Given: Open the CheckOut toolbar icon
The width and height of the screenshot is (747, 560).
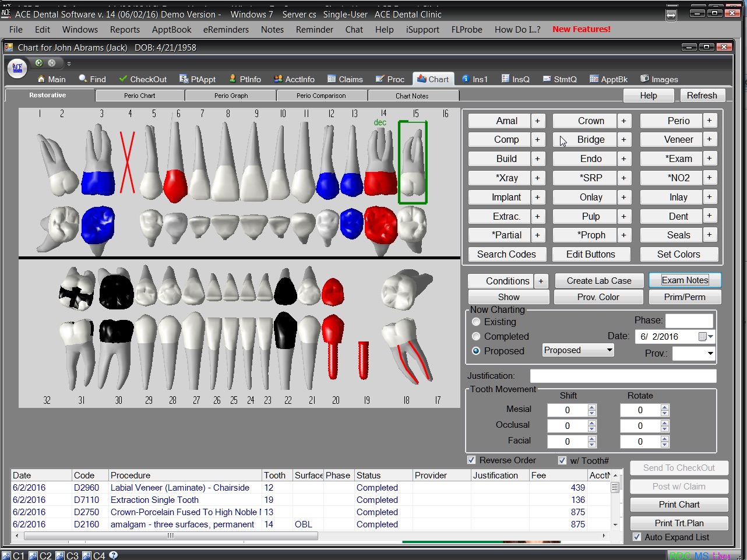Looking at the screenshot, I should [123, 79].
